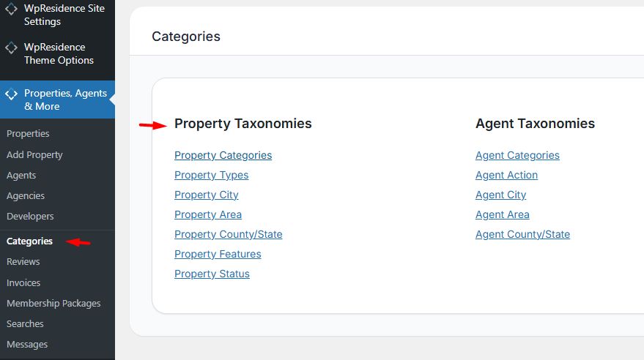Select Add Property in the sidebar

click(34, 155)
